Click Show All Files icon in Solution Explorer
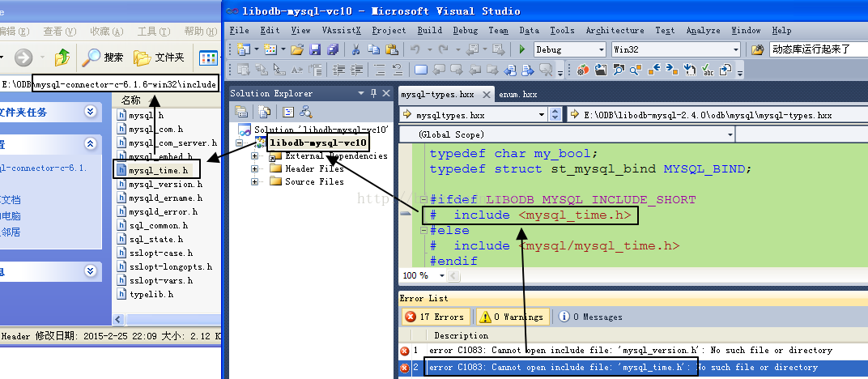Screen dimensions: 868x379 [x=265, y=112]
